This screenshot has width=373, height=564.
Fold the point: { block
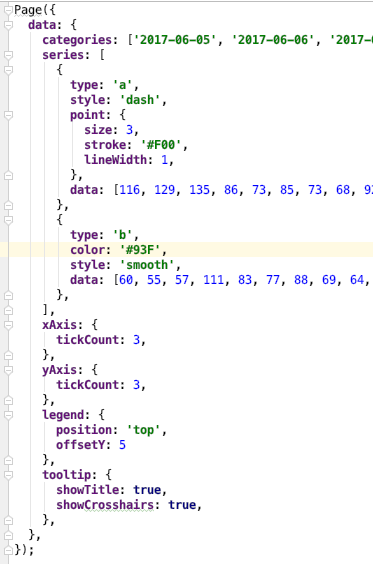(8, 115)
